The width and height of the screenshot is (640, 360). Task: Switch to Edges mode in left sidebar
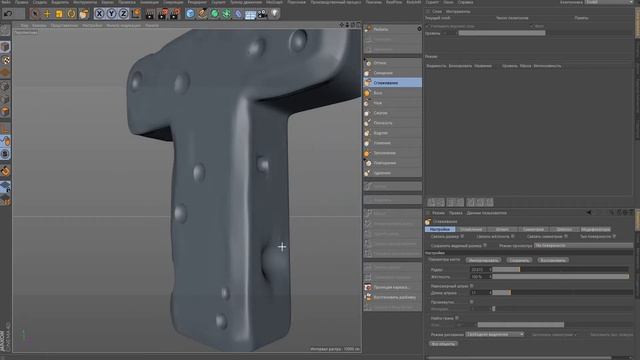pyautogui.click(x=5, y=99)
